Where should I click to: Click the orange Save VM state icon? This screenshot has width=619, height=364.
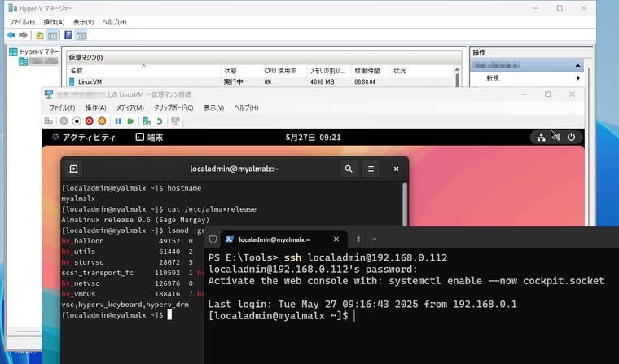[102, 121]
